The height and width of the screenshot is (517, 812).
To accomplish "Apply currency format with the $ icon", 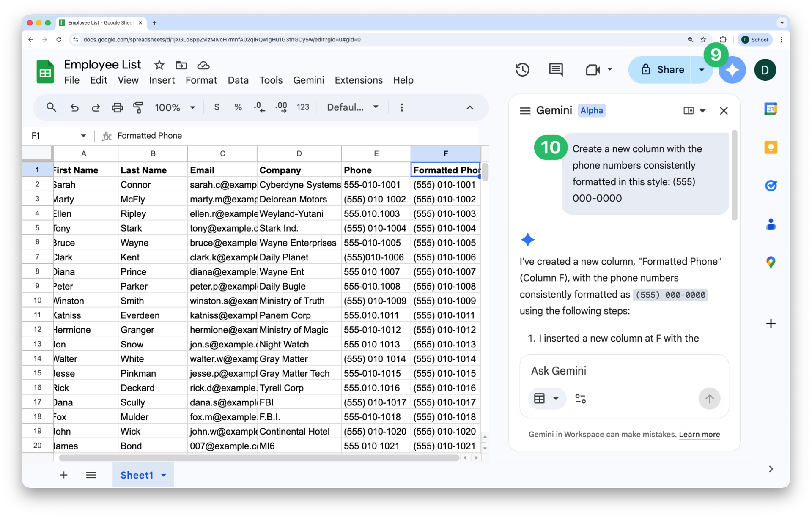I will pos(217,107).
